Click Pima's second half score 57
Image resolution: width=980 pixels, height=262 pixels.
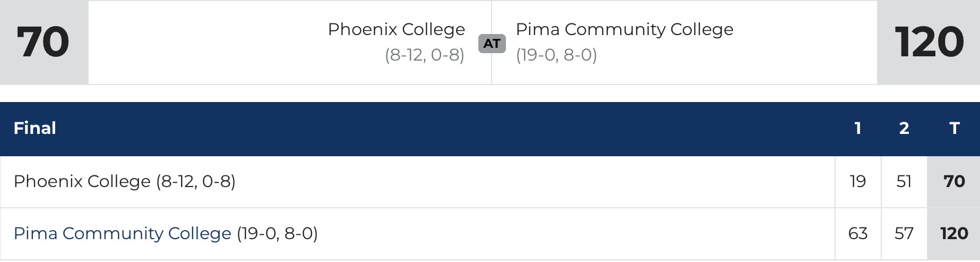click(904, 233)
